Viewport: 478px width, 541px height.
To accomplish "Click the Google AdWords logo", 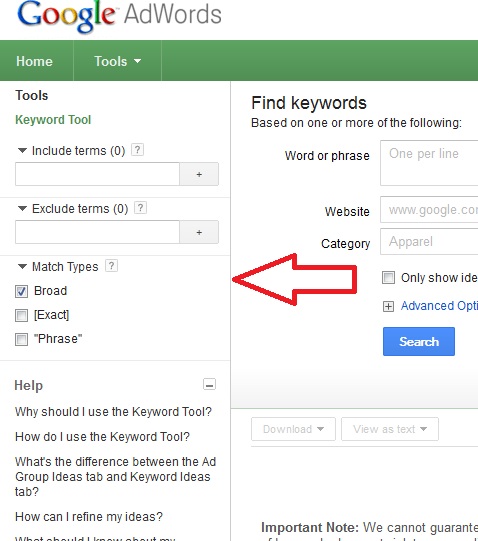I will (x=119, y=16).
